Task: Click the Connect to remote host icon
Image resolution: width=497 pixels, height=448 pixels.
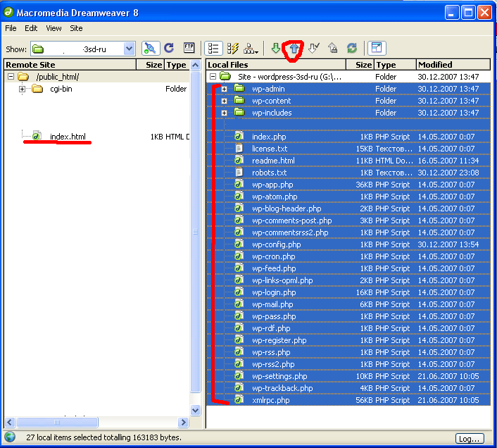Action: click(x=150, y=49)
